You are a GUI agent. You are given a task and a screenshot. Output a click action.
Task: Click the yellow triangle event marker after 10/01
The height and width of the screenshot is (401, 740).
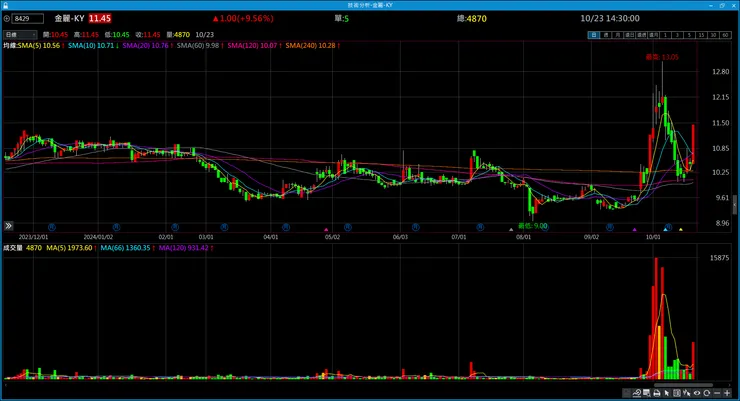681,229
